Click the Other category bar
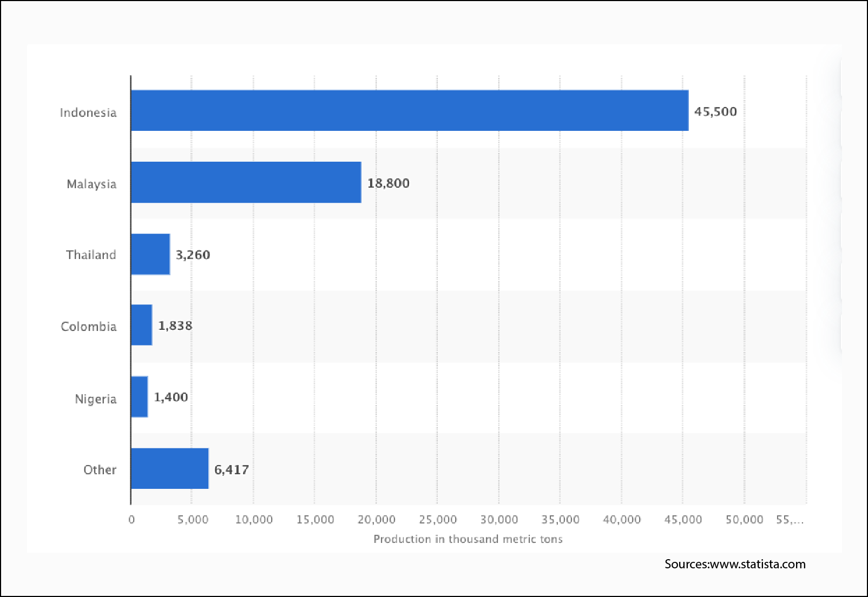868x597 pixels. click(169, 468)
